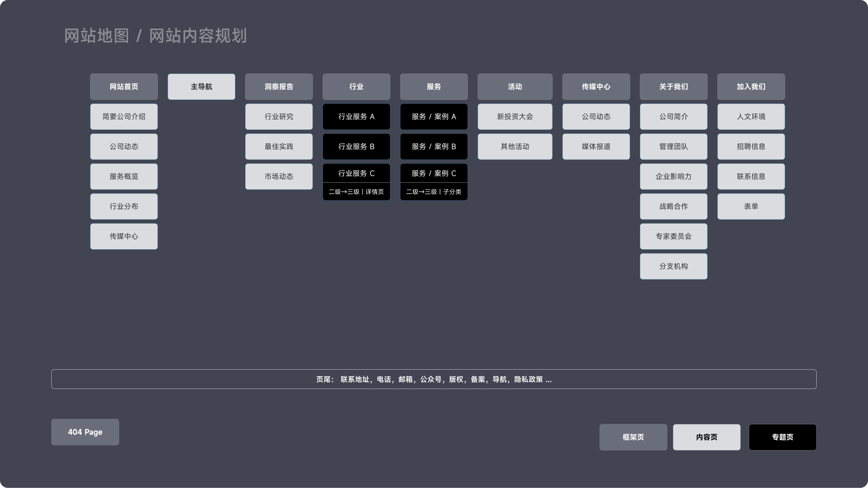Click the 表单 box
Viewport: 868px width, 488px height.
pyautogui.click(x=751, y=206)
